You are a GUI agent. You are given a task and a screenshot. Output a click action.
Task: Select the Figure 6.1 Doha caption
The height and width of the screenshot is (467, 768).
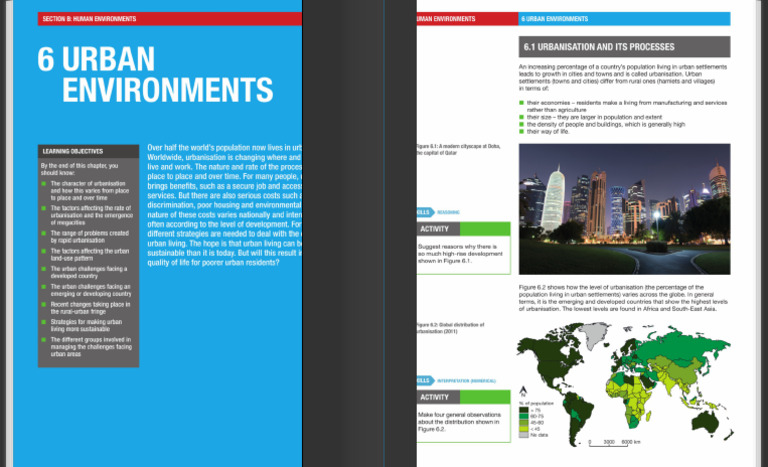pyautogui.click(x=458, y=149)
